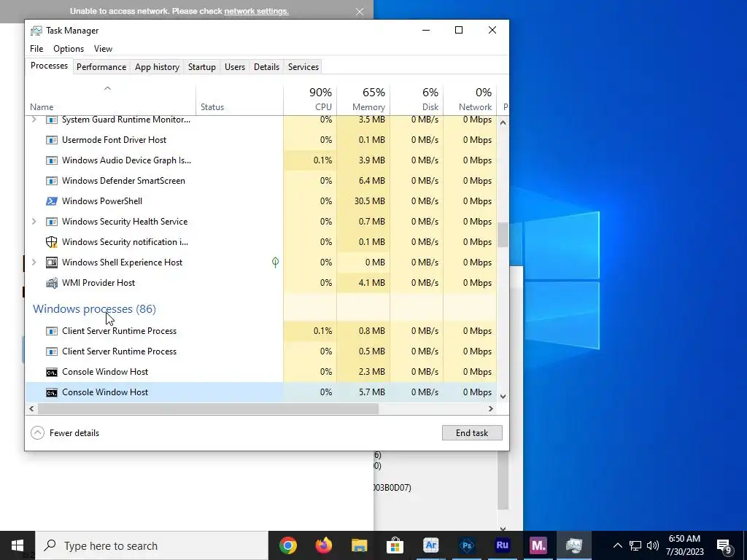Image resolution: width=747 pixels, height=560 pixels.
Task: Select the Console Window Host 2.3 MB row
Action: tap(261, 372)
